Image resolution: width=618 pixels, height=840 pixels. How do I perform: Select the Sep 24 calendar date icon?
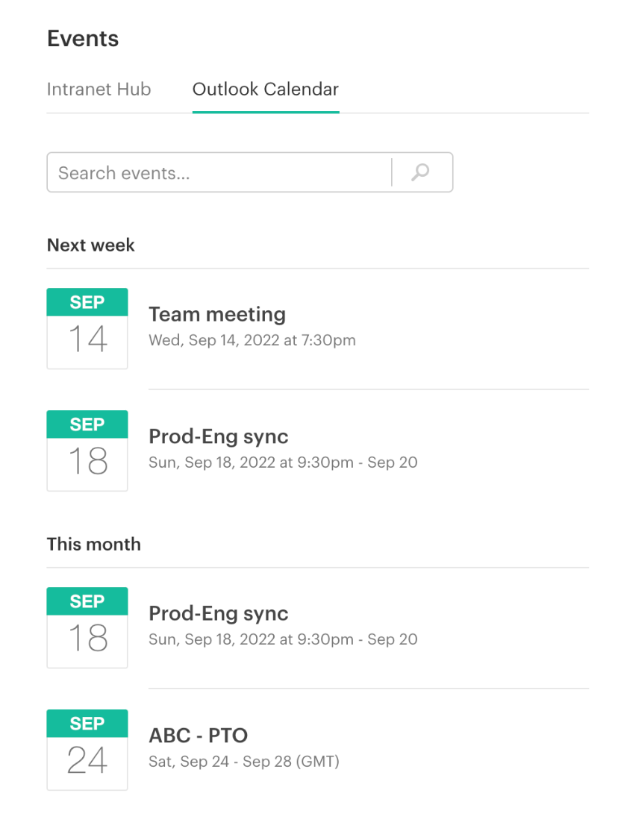pyautogui.click(x=87, y=750)
